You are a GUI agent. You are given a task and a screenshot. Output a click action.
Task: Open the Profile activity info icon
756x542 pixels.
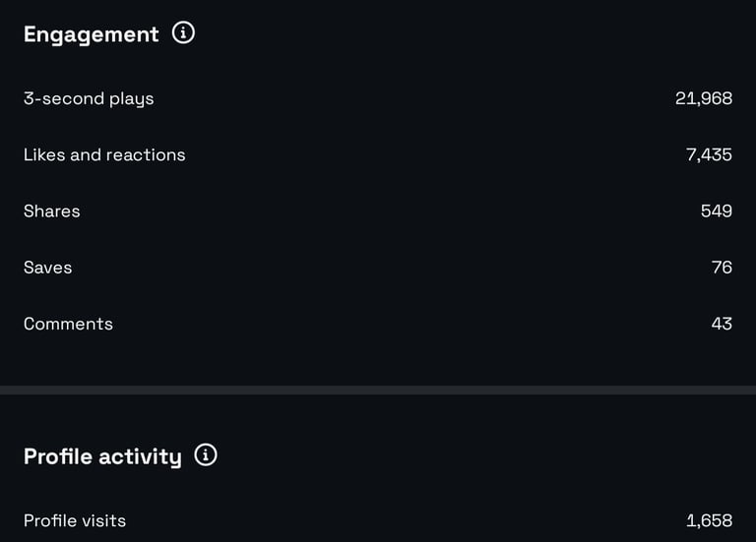coord(206,454)
